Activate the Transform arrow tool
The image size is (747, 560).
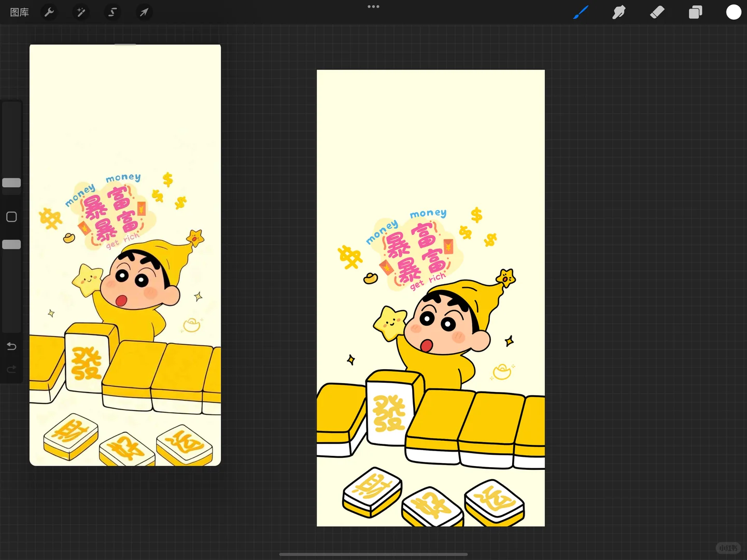coord(144,12)
